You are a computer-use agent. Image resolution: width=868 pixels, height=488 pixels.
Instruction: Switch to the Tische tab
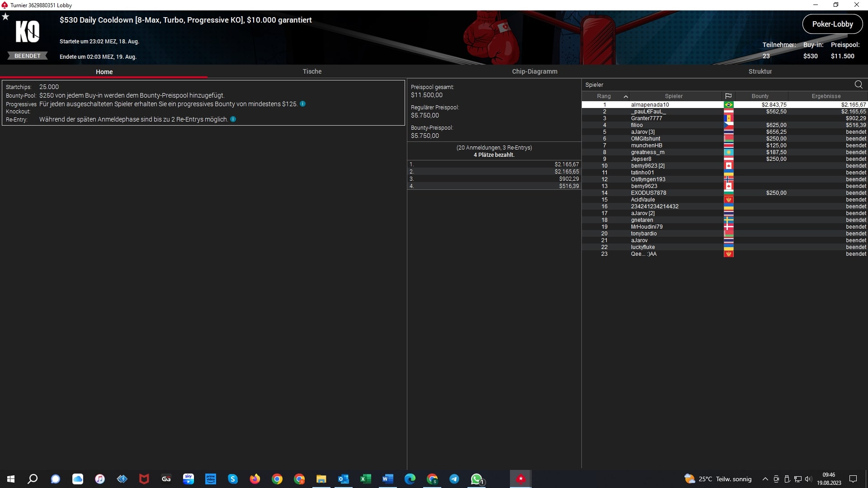point(312,71)
